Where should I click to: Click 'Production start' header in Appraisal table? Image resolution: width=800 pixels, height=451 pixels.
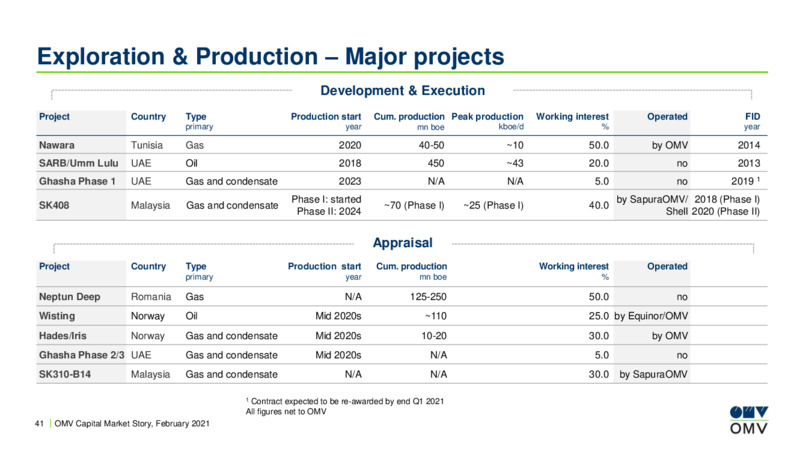pos(324,271)
